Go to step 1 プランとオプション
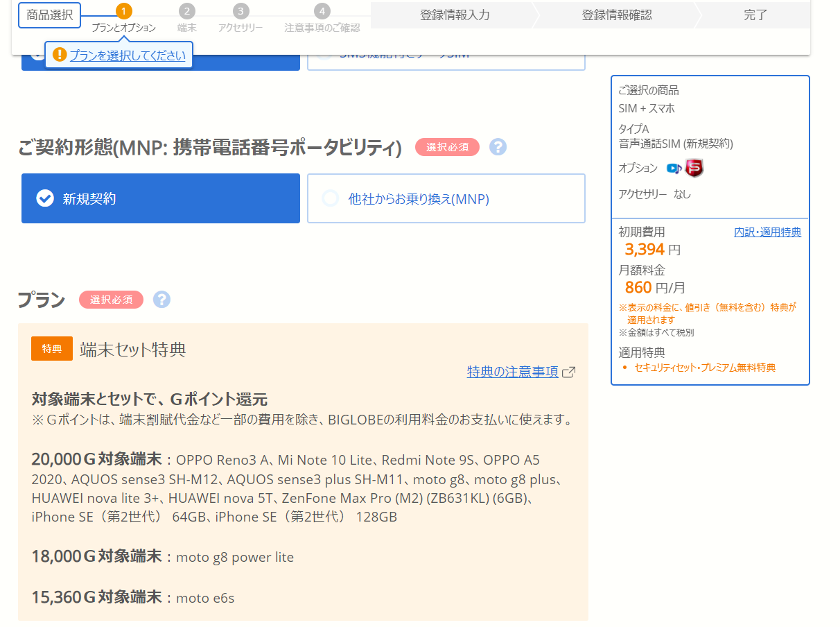The width and height of the screenshot is (840, 627). [x=124, y=19]
